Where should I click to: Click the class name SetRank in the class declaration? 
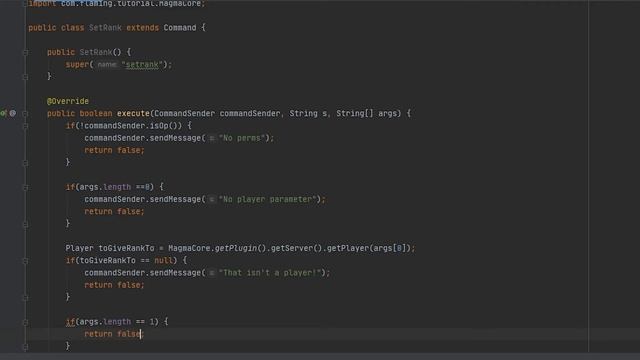click(105, 28)
